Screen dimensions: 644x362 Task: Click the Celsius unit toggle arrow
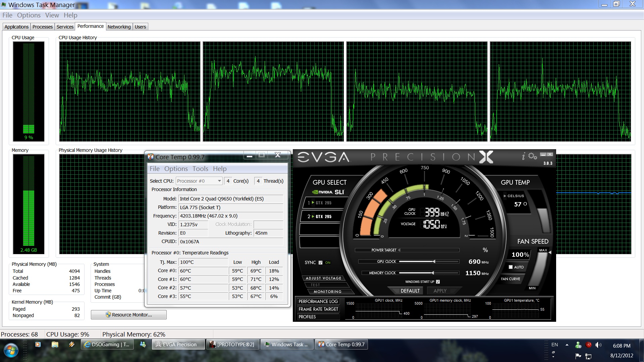coord(505,196)
